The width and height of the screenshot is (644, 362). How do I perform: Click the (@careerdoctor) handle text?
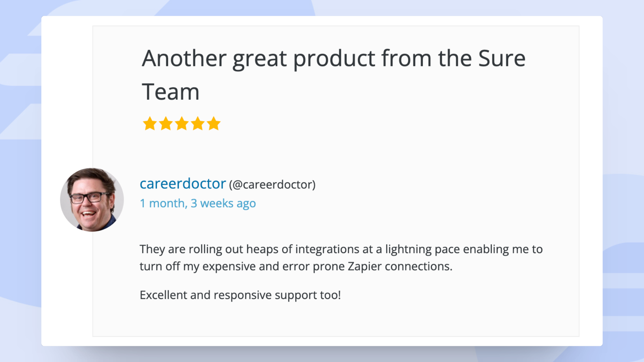point(272,185)
